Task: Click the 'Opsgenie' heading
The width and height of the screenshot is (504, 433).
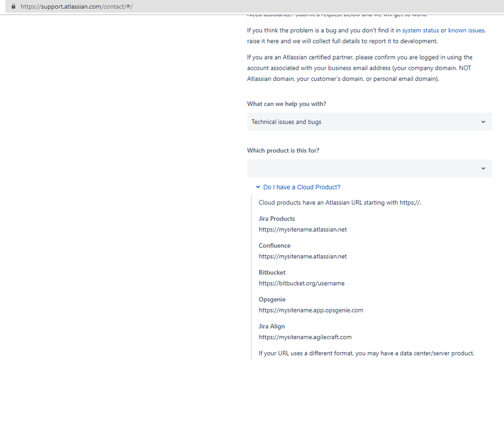Action: (x=272, y=300)
